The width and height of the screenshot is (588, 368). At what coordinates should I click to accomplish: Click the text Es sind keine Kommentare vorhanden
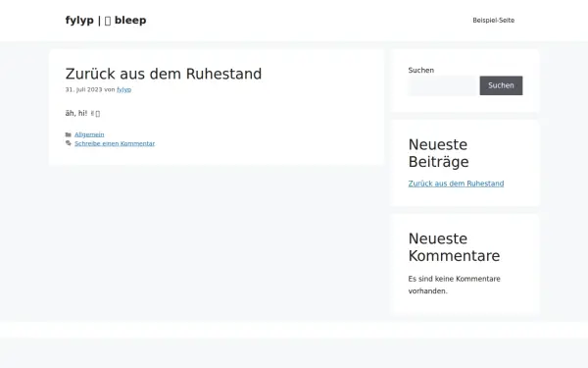(454, 285)
